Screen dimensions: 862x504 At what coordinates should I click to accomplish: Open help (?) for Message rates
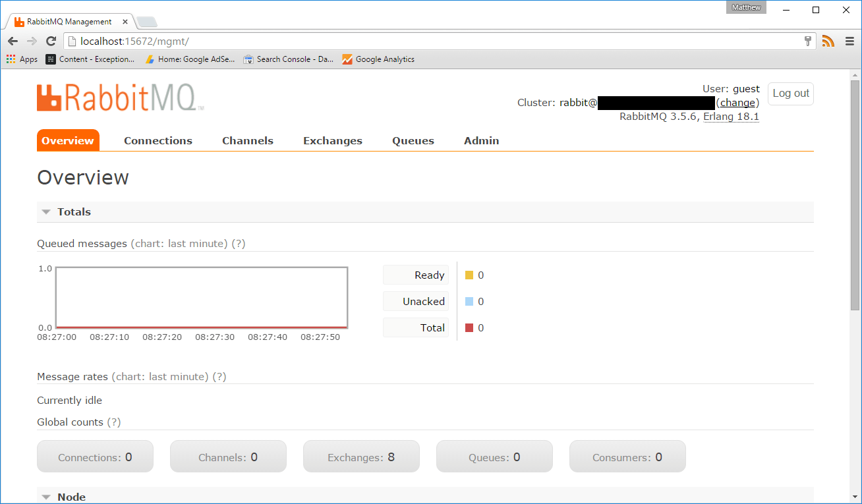tap(219, 377)
